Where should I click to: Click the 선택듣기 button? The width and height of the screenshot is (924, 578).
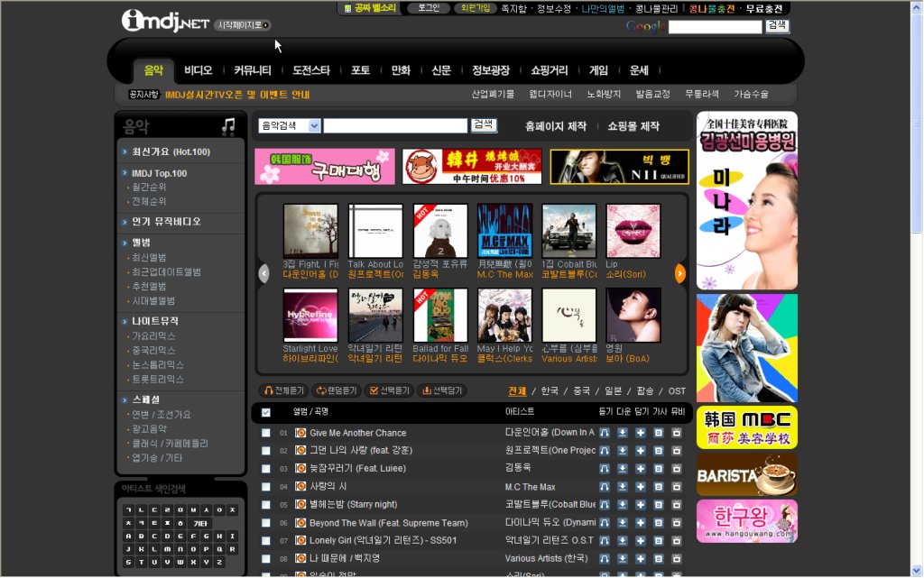point(389,390)
